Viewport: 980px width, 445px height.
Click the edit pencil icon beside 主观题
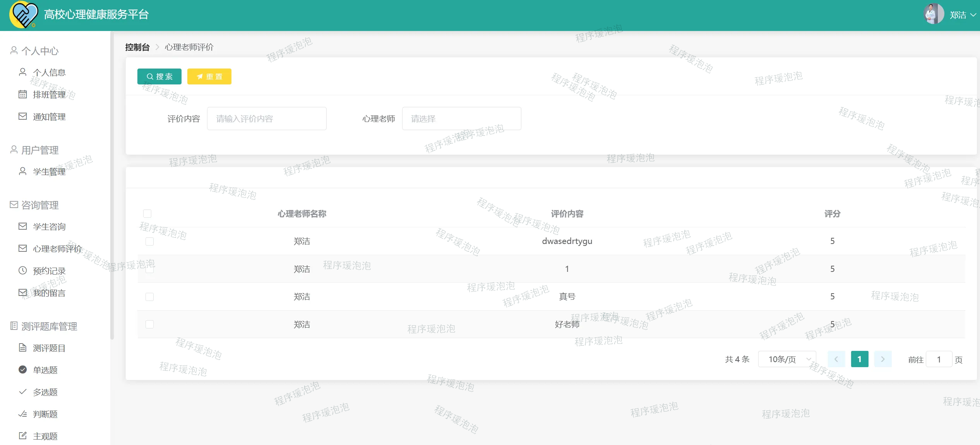tap(23, 436)
